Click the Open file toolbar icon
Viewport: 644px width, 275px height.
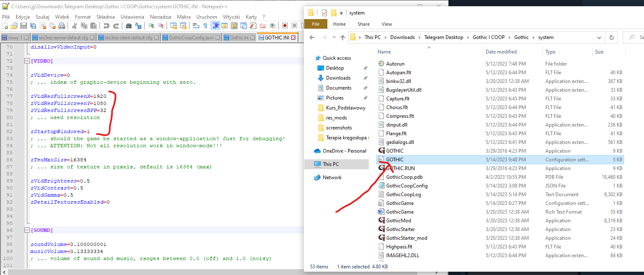click(14, 26)
